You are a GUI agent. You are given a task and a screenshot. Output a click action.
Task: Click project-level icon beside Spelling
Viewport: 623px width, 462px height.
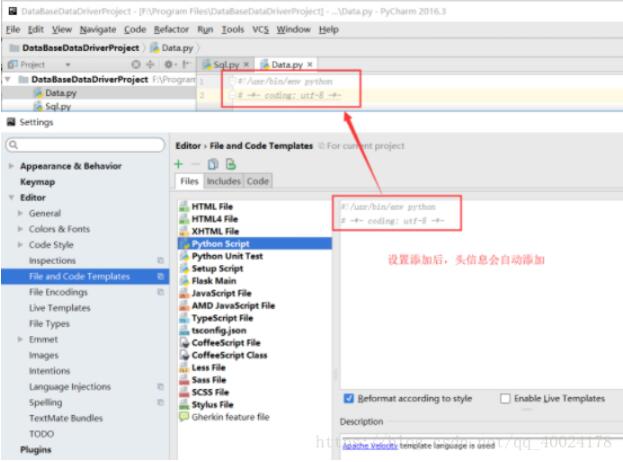(x=161, y=402)
